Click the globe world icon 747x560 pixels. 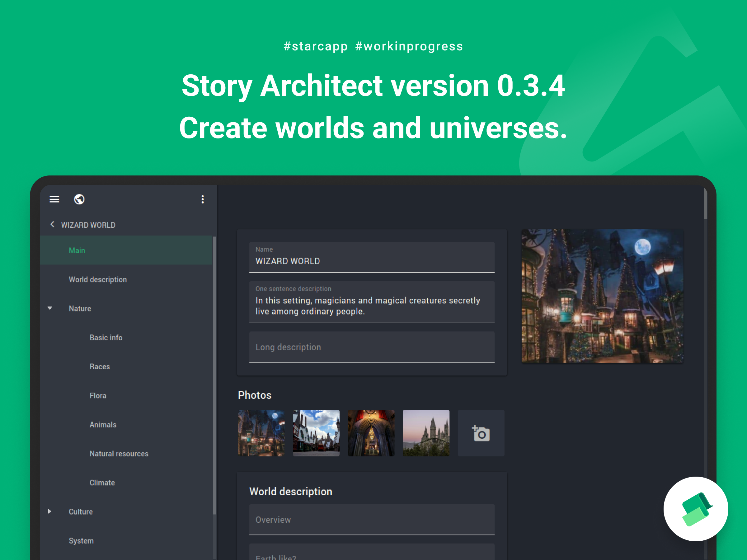coord(79,199)
